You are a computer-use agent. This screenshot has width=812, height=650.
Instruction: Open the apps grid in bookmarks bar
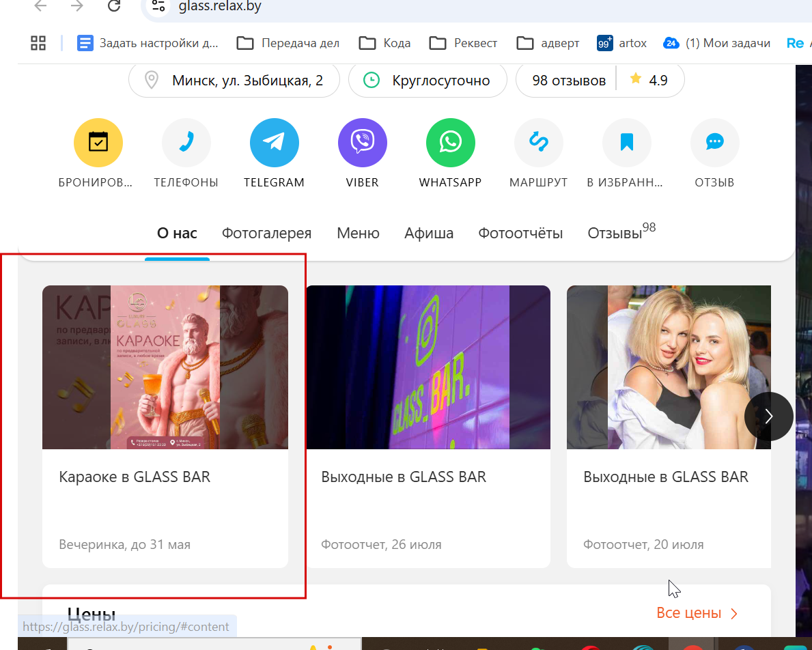click(38, 43)
